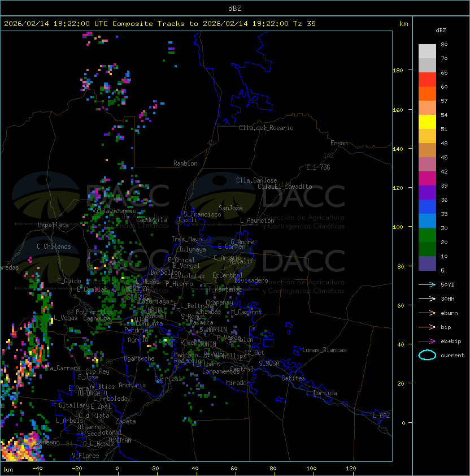Pick the yellow swatch between 54 and 51

click(427, 122)
